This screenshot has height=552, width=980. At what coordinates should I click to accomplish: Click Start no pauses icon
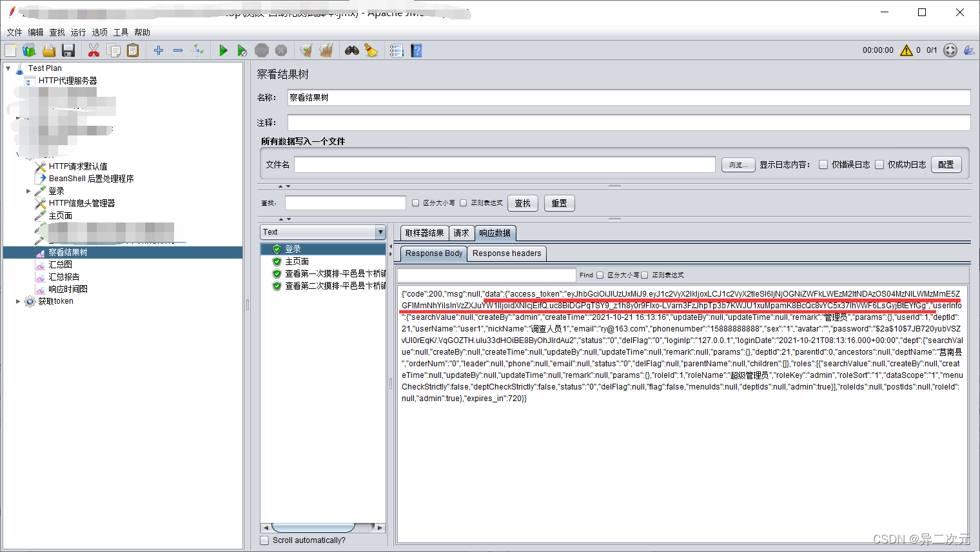pyautogui.click(x=242, y=50)
